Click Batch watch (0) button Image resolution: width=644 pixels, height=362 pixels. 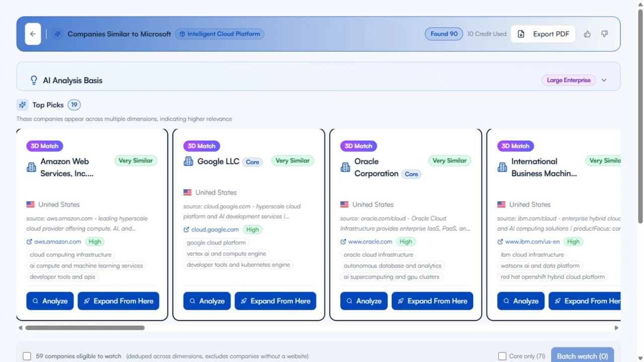click(x=583, y=356)
